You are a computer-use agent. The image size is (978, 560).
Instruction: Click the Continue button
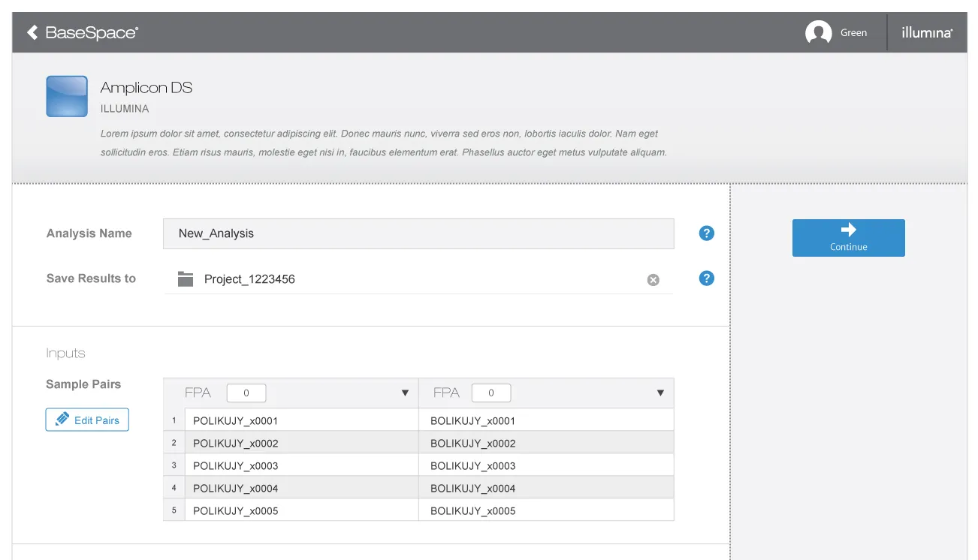pos(849,238)
